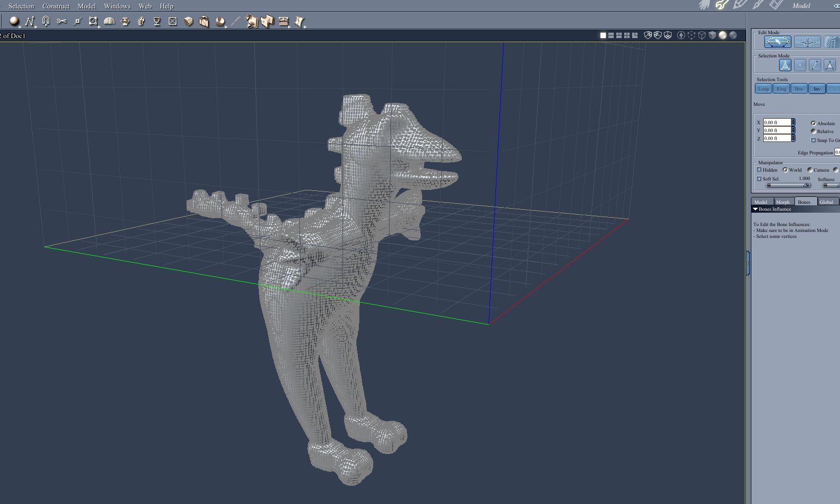Click the X move value field
This screenshot has width=840, height=504.
(777, 122)
